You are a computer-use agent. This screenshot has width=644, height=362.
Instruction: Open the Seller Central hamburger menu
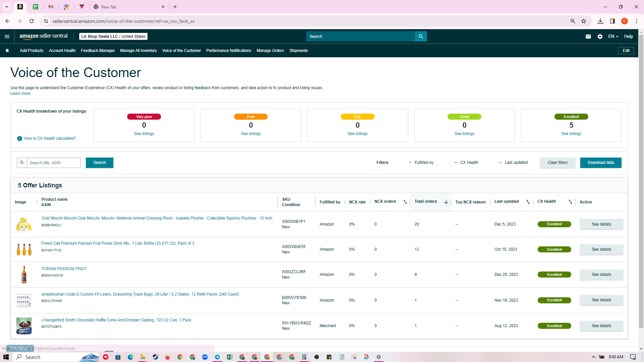point(7,37)
